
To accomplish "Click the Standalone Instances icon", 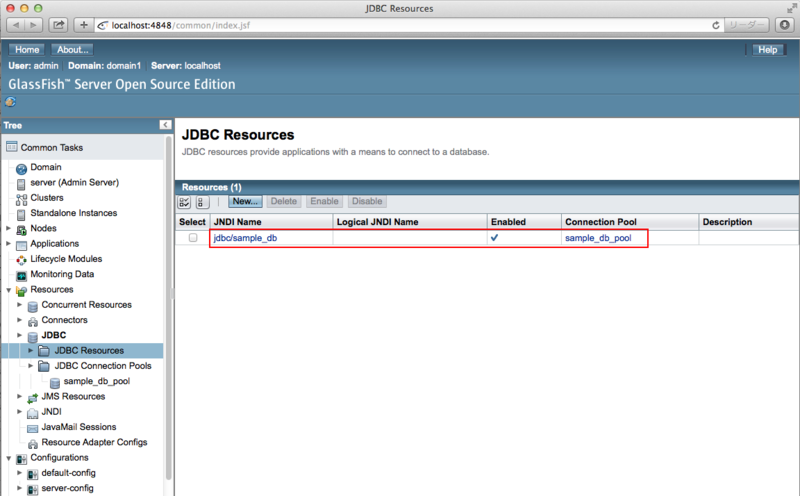I will click(21, 214).
